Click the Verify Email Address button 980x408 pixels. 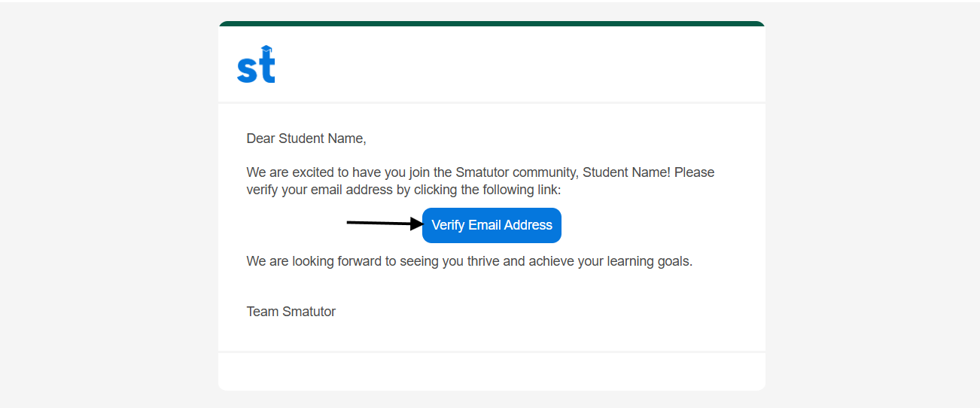click(x=492, y=225)
